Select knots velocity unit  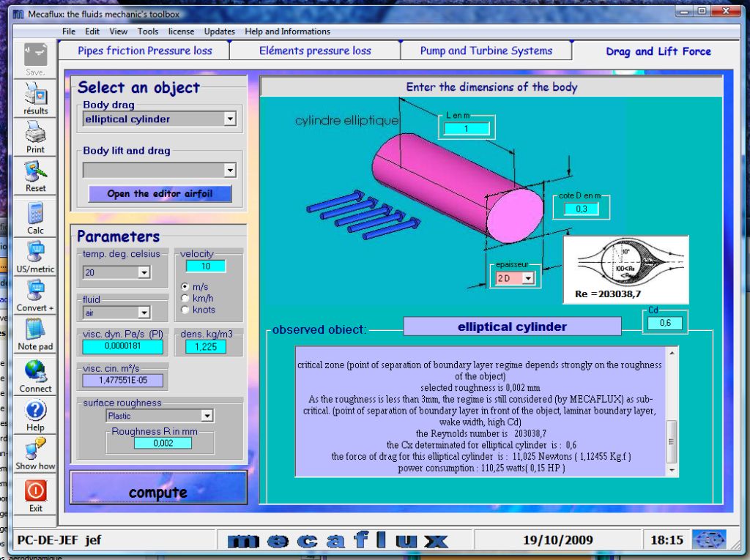(x=185, y=310)
